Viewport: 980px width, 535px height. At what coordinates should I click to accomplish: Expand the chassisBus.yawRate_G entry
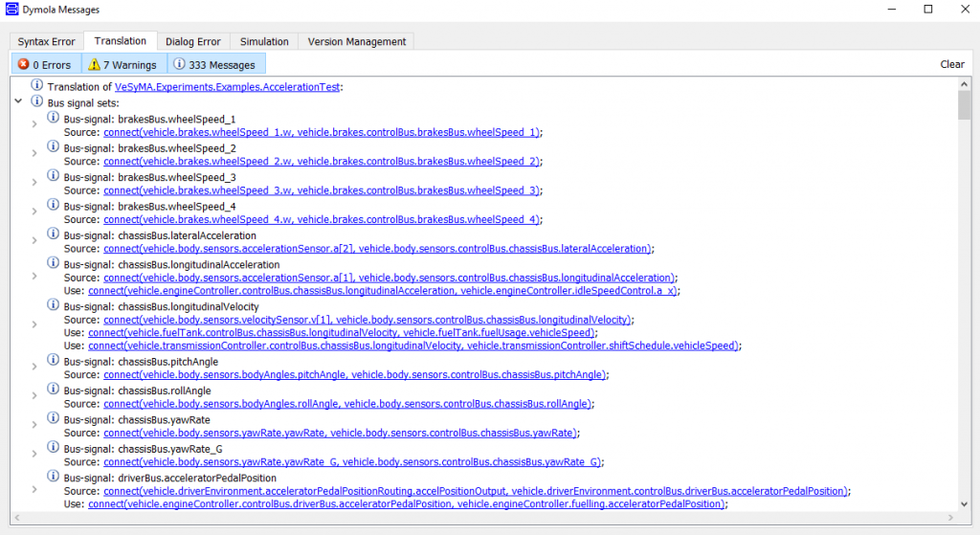34,454
